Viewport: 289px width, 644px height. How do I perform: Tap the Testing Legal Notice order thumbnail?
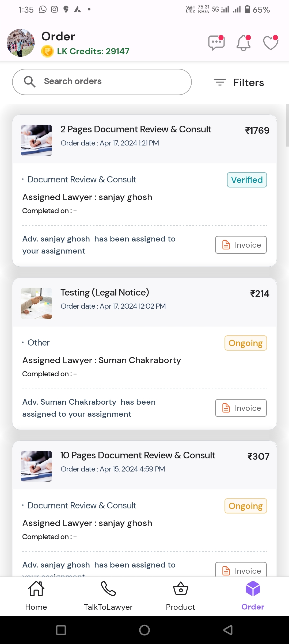pyautogui.click(x=36, y=303)
